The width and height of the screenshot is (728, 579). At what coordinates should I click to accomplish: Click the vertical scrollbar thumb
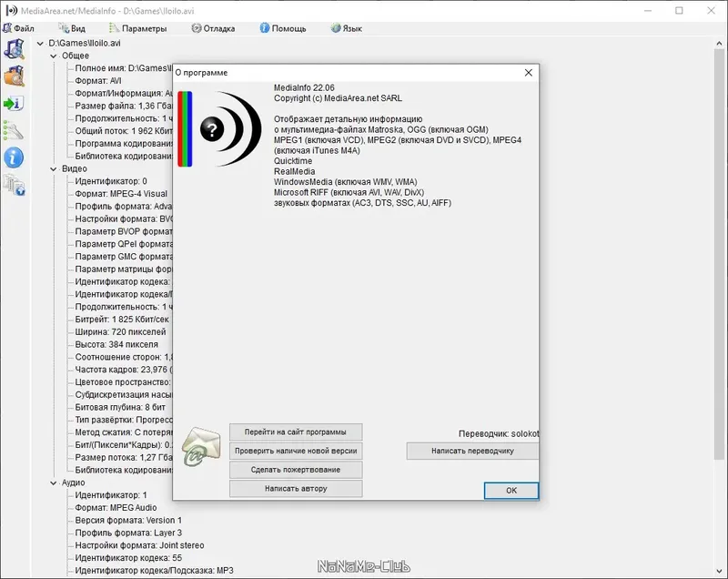coord(719,254)
